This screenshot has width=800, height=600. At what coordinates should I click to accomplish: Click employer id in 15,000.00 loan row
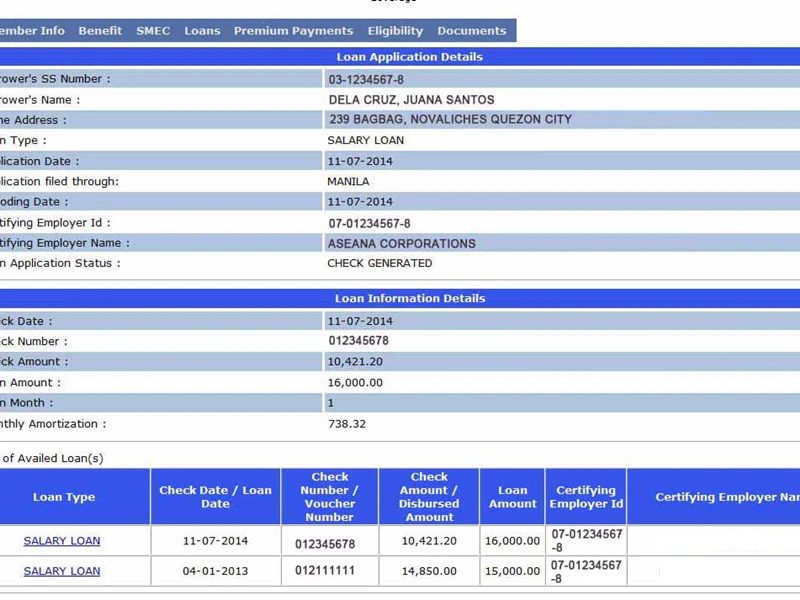click(x=587, y=572)
